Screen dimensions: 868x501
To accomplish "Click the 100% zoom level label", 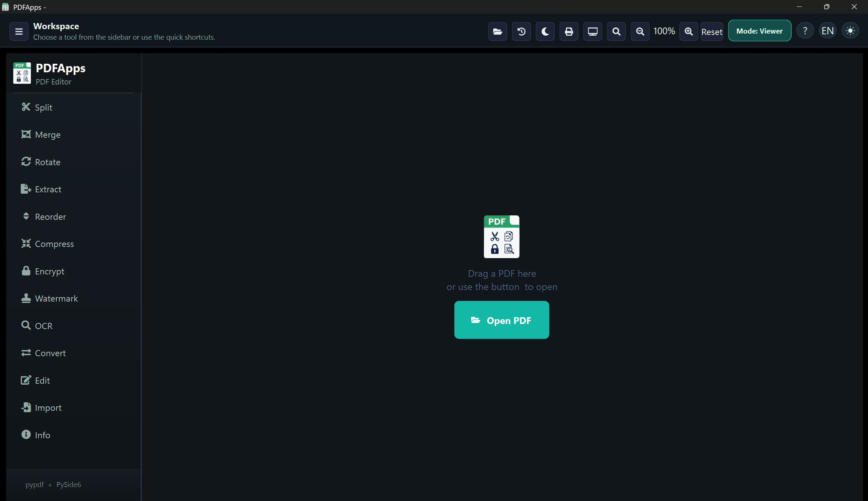I will pyautogui.click(x=664, y=31).
